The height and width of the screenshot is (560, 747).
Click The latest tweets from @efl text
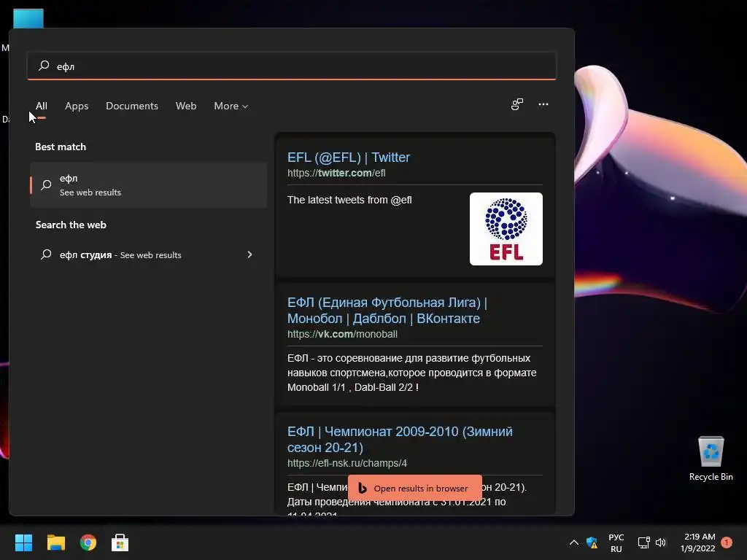(349, 200)
